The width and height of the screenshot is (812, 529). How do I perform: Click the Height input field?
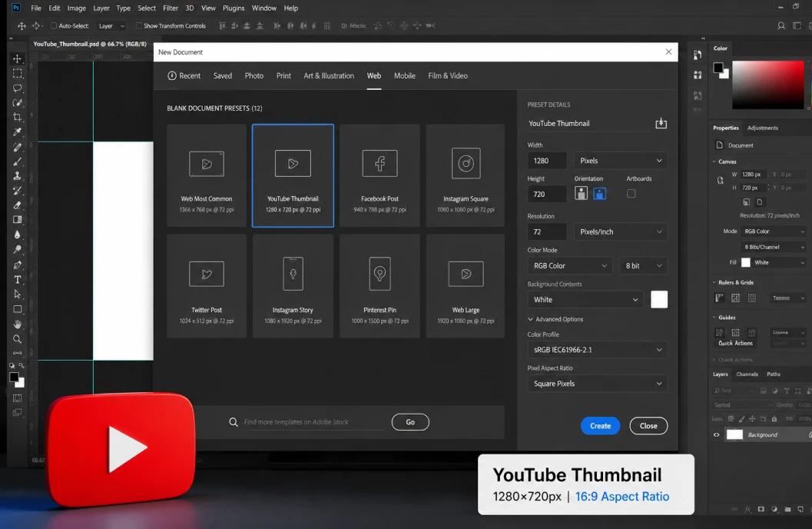tap(547, 194)
